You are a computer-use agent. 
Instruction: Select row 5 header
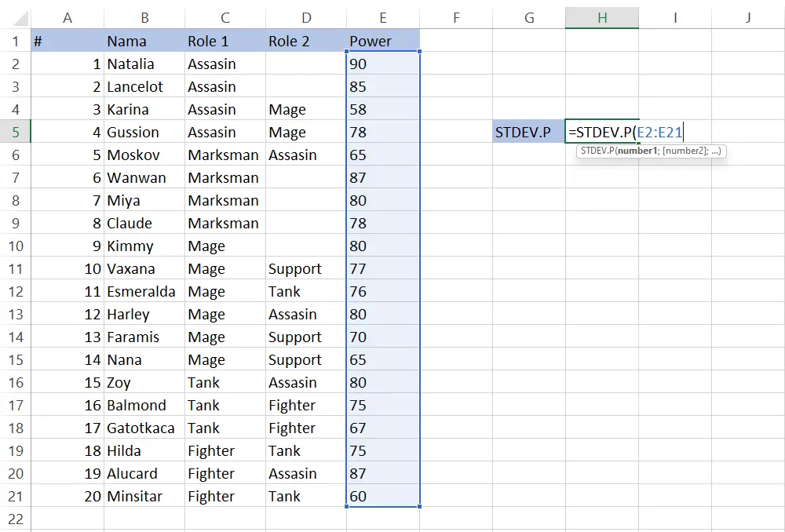(16, 132)
